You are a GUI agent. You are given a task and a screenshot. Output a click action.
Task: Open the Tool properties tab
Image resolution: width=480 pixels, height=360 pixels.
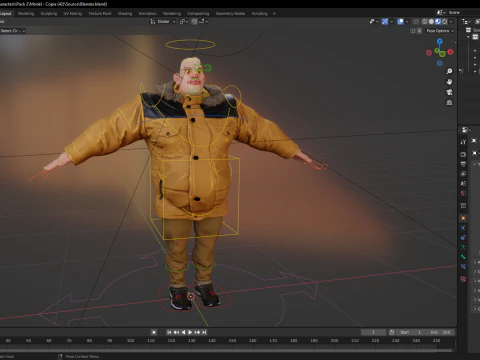click(x=463, y=142)
